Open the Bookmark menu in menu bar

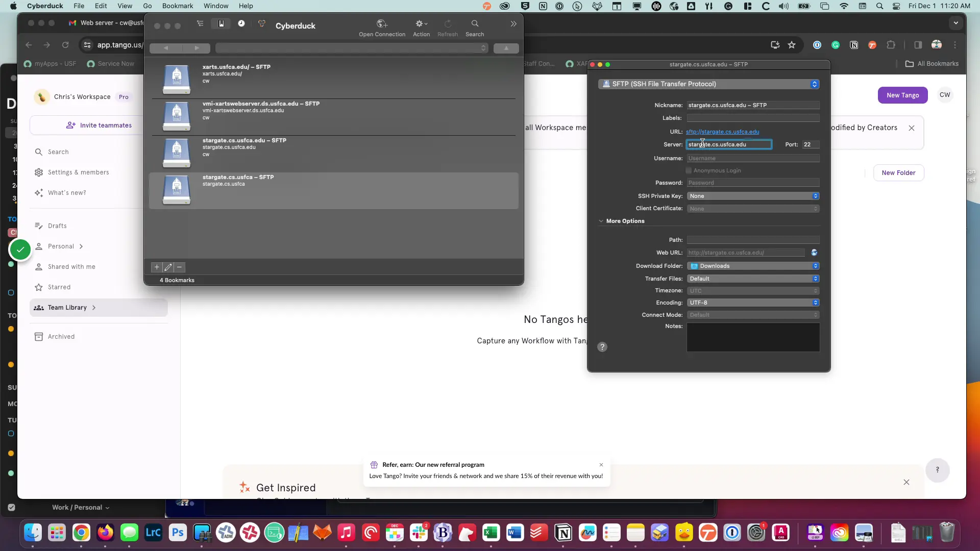tap(178, 6)
